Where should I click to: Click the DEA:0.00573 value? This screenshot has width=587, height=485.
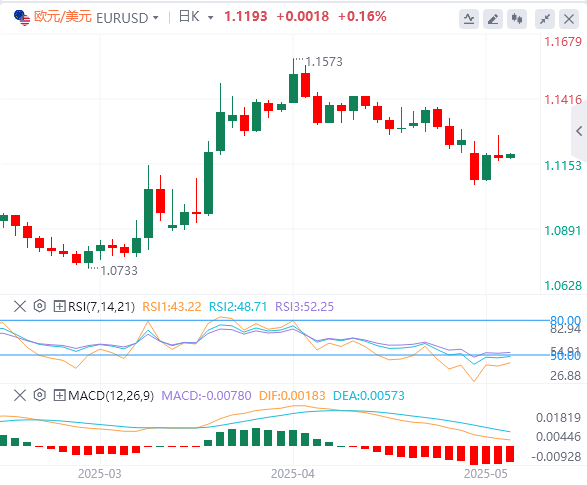point(369,396)
